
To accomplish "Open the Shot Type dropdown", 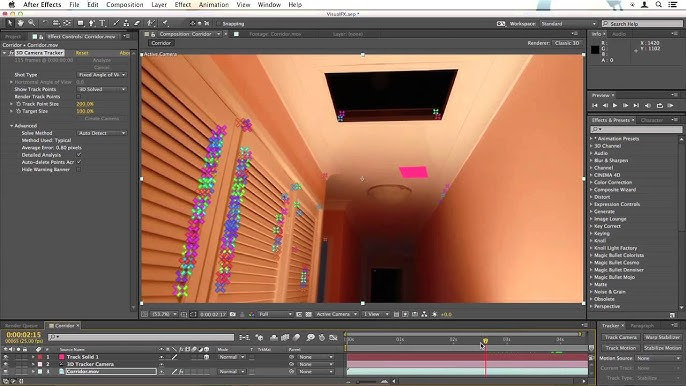I will (x=102, y=75).
